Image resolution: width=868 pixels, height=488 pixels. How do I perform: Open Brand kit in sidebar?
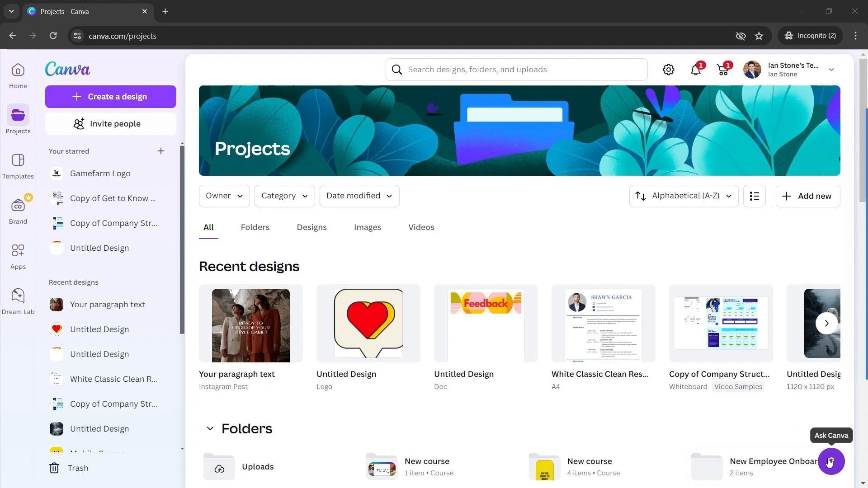point(18,211)
